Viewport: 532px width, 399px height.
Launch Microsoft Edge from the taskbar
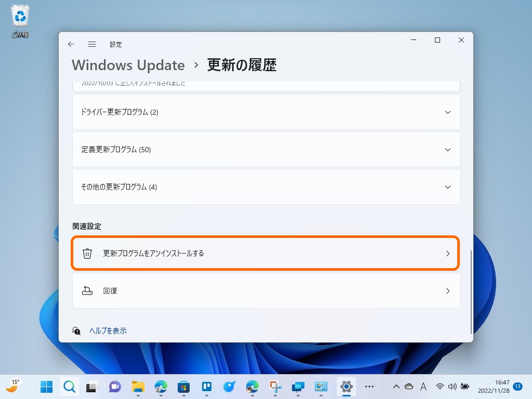pos(161,387)
